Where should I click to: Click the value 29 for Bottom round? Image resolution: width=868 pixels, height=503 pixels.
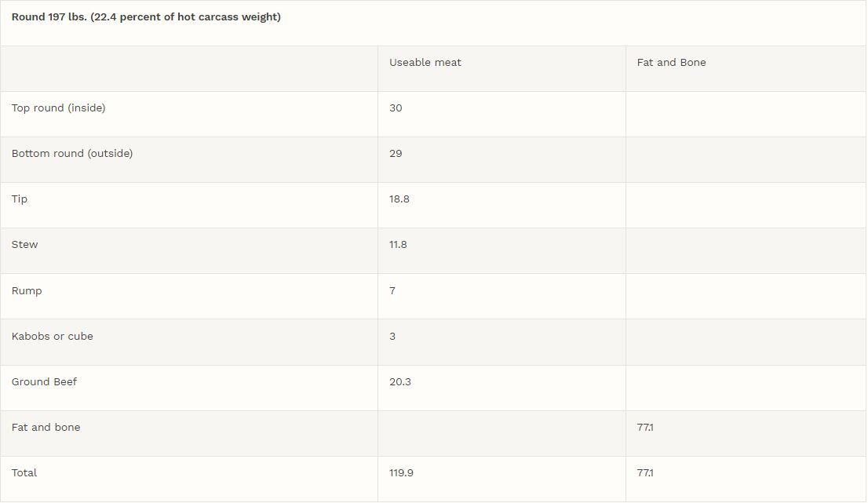396,154
